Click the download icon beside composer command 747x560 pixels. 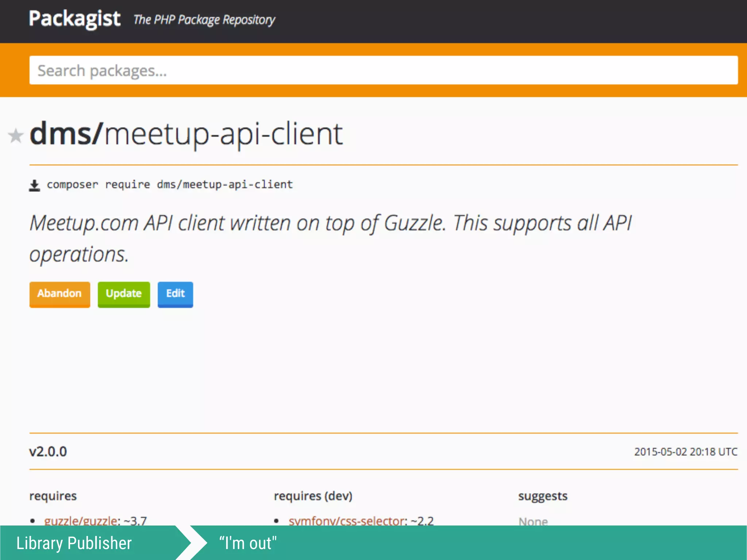pyautogui.click(x=34, y=185)
